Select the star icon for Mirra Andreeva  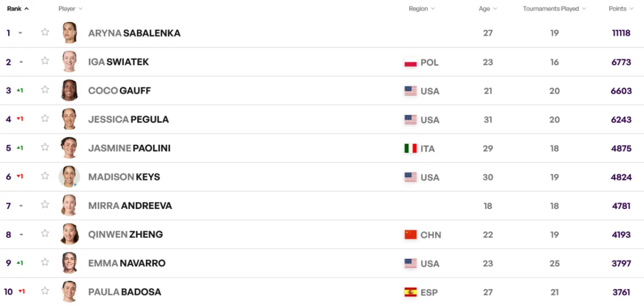click(45, 205)
